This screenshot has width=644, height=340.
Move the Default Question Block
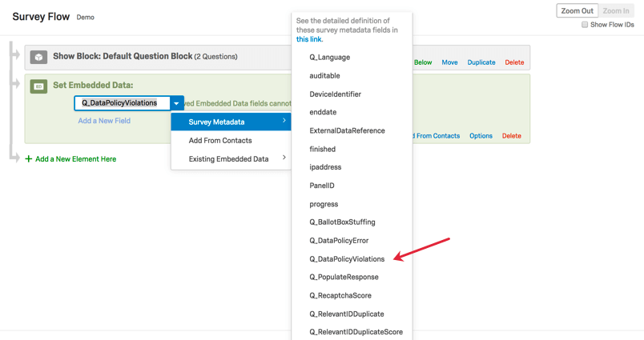[x=449, y=62]
